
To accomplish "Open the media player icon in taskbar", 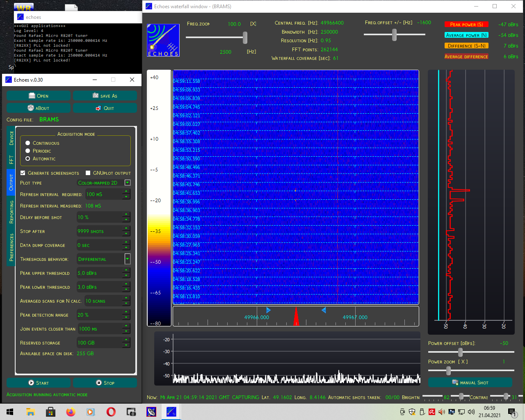I will [91, 412].
